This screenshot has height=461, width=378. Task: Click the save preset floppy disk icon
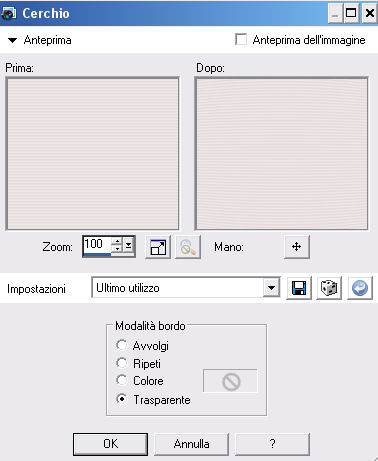[x=299, y=288]
